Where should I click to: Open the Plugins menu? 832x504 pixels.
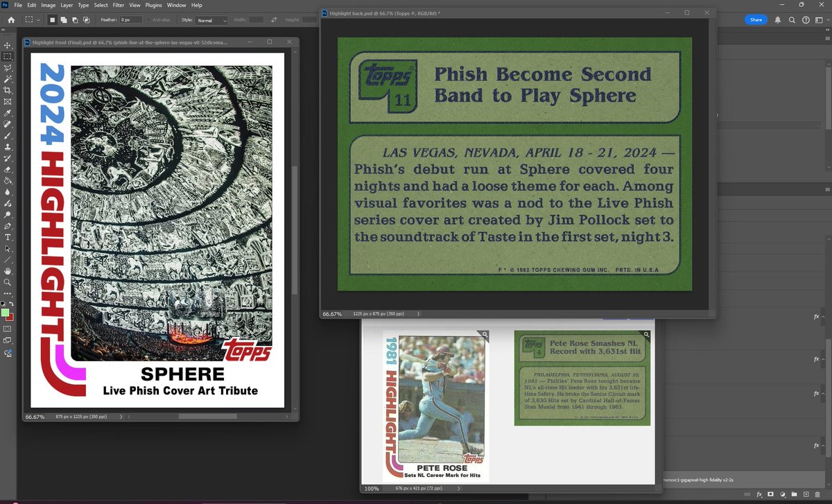(153, 5)
